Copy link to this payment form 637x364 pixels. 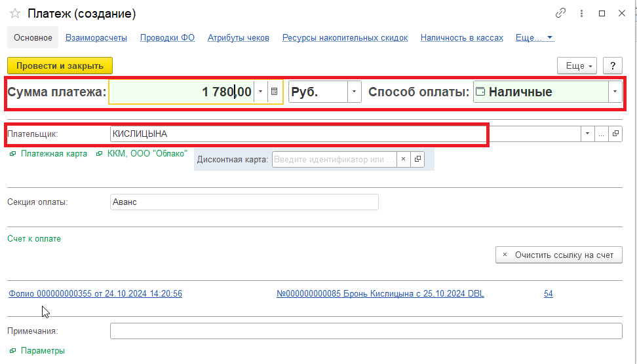(560, 13)
